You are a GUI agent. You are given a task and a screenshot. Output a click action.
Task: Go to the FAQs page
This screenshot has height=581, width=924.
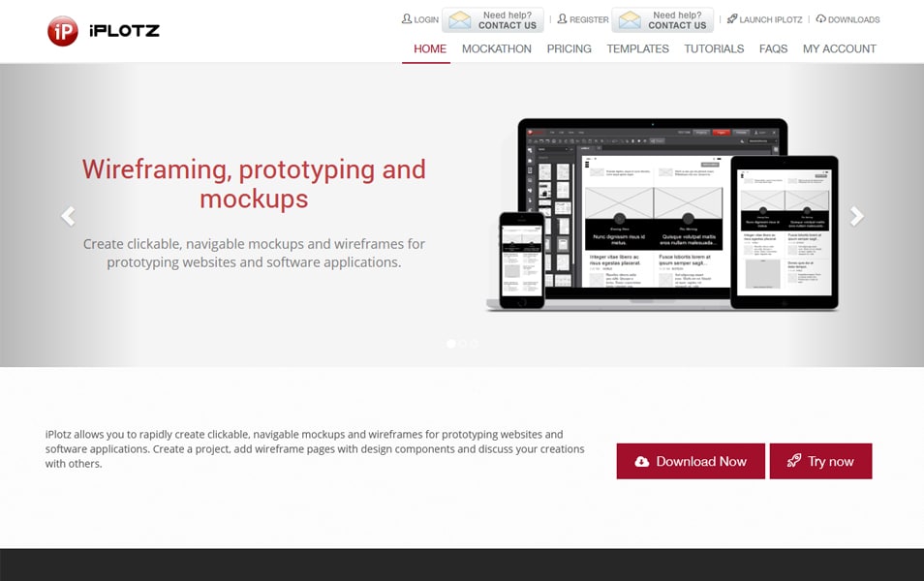773,49
